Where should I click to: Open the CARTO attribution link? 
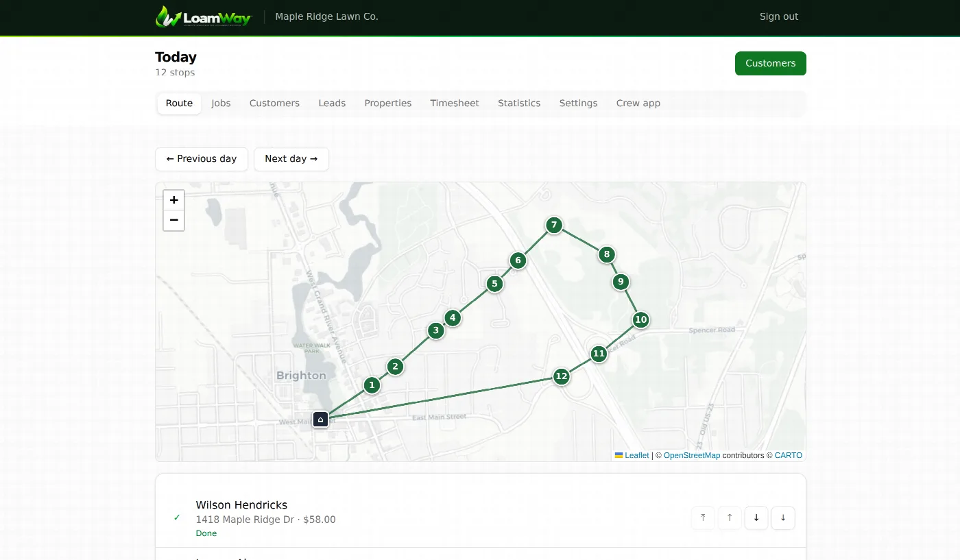[x=789, y=455]
